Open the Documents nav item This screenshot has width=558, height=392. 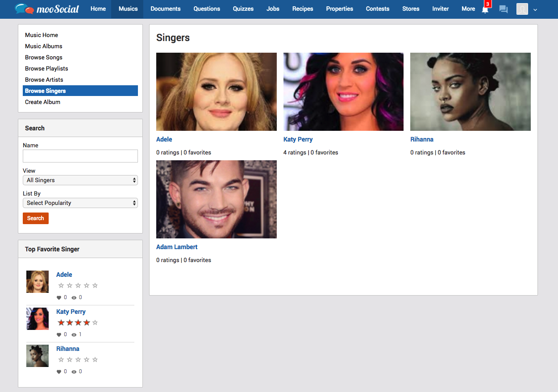pos(166,9)
